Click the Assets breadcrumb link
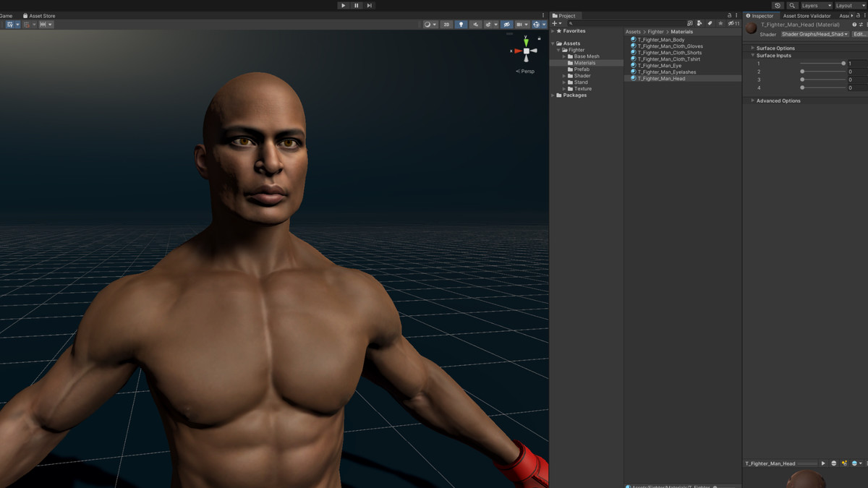The height and width of the screenshot is (488, 868). 633,32
